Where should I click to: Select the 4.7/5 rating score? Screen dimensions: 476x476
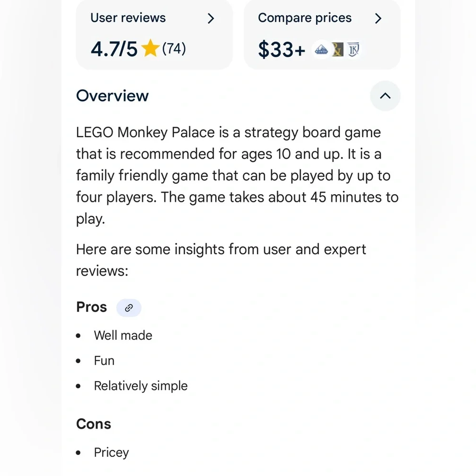(114, 49)
